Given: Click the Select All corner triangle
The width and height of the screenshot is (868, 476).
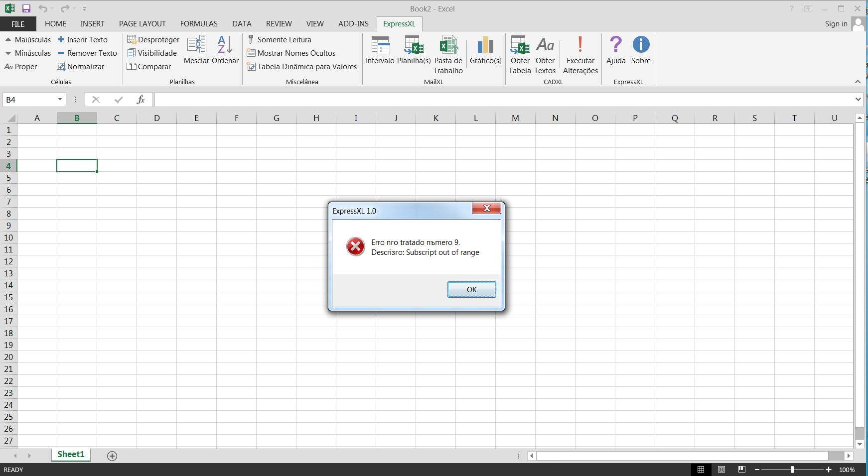Looking at the screenshot, I should (11, 118).
